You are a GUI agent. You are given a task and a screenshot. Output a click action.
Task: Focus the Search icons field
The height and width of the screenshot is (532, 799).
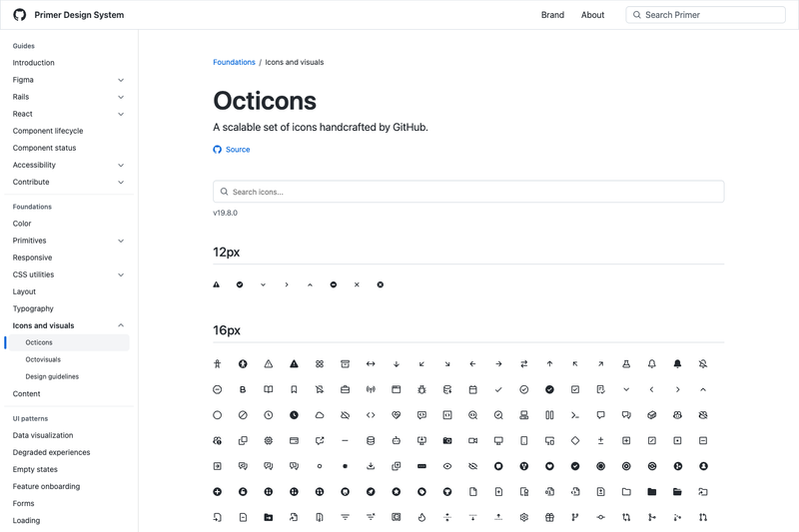[x=468, y=192]
